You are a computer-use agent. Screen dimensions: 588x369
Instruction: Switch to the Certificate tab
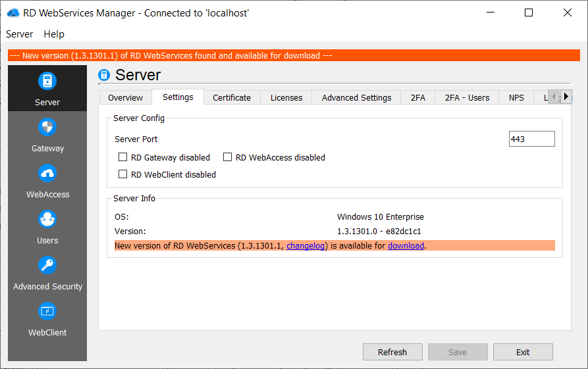(x=232, y=97)
